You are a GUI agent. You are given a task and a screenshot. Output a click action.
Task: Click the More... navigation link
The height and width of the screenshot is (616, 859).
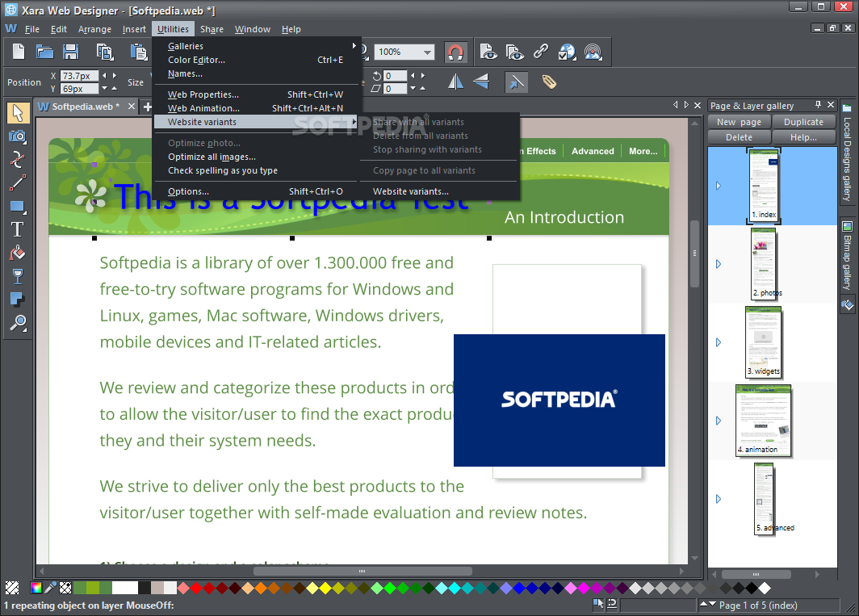643,151
